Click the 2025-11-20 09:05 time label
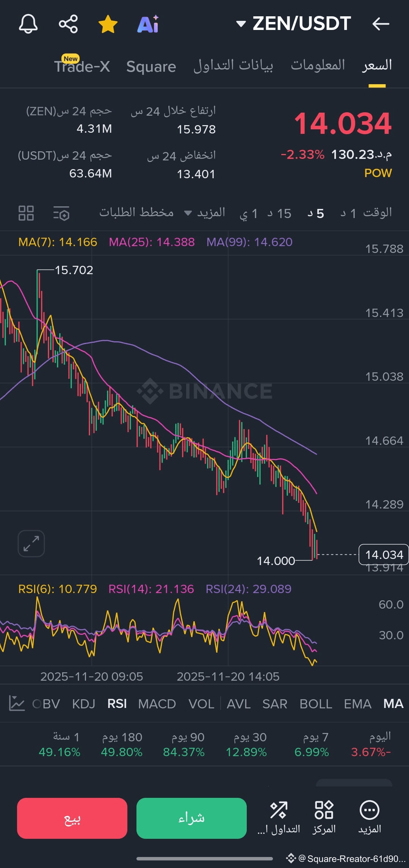Screen dimensions: 409x868 (x=92, y=677)
